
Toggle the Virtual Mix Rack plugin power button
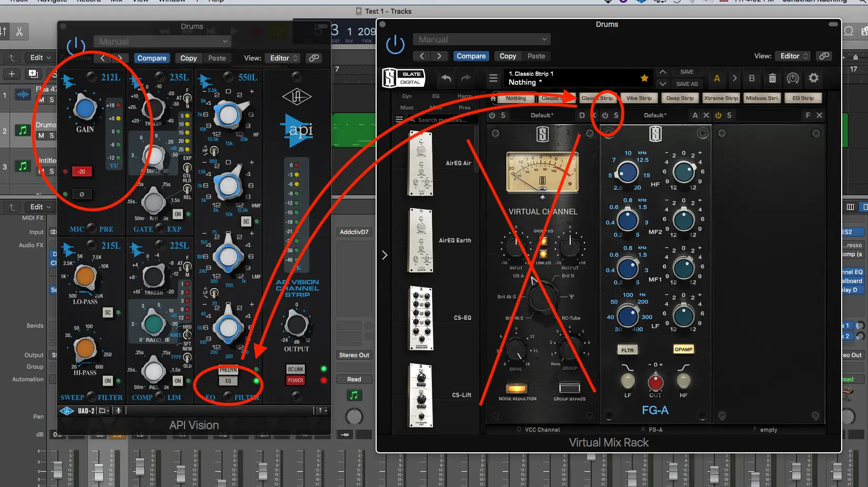(395, 45)
